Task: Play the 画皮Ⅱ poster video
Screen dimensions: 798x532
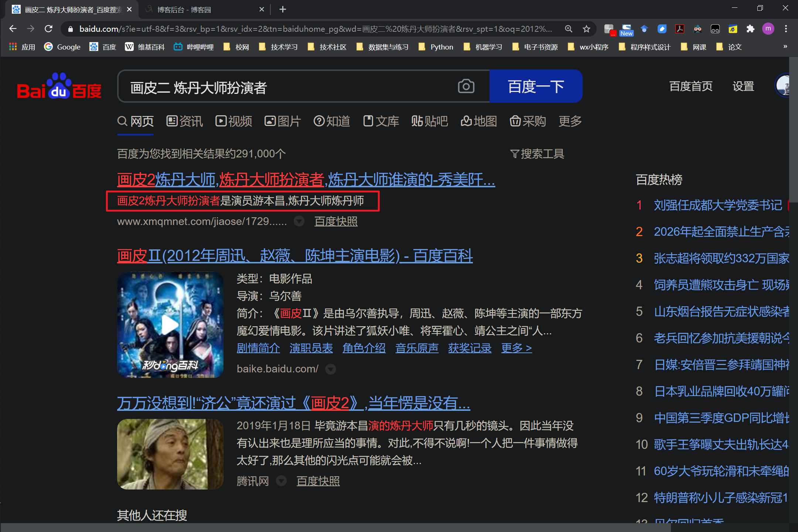Action: tap(170, 325)
